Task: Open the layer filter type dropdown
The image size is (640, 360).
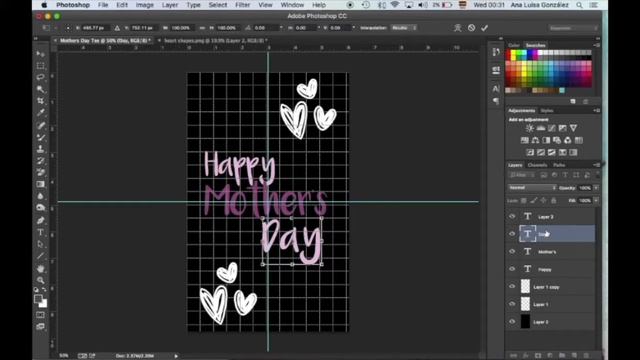Action: 522,175
